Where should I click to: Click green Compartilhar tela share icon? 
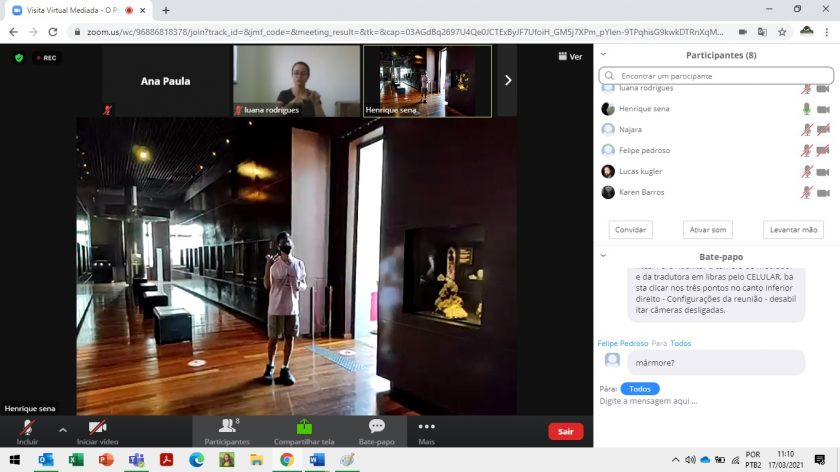pyautogui.click(x=304, y=427)
